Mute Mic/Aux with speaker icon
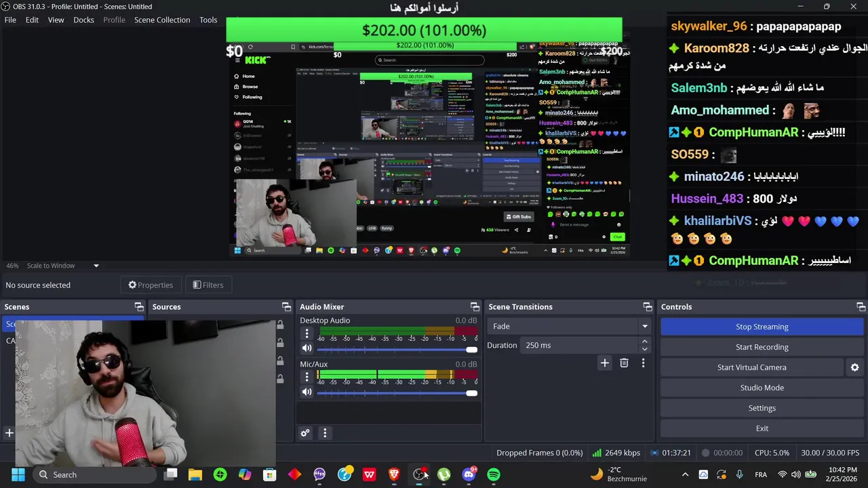Image resolution: width=868 pixels, height=488 pixels. tap(307, 392)
